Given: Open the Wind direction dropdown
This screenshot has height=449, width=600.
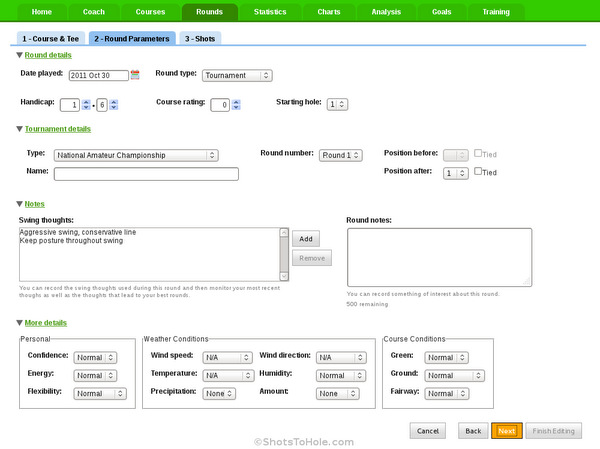Looking at the screenshot, I should 341,358.
